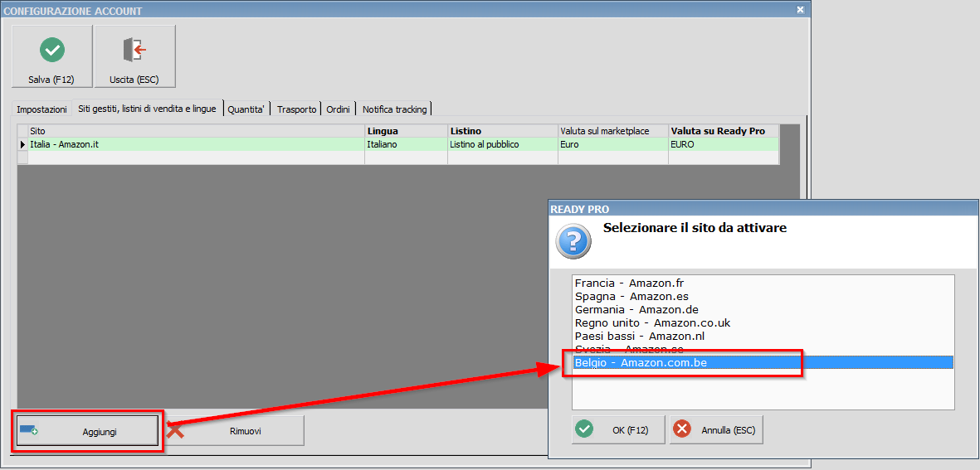Click the Aggiungi button

[87, 431]
